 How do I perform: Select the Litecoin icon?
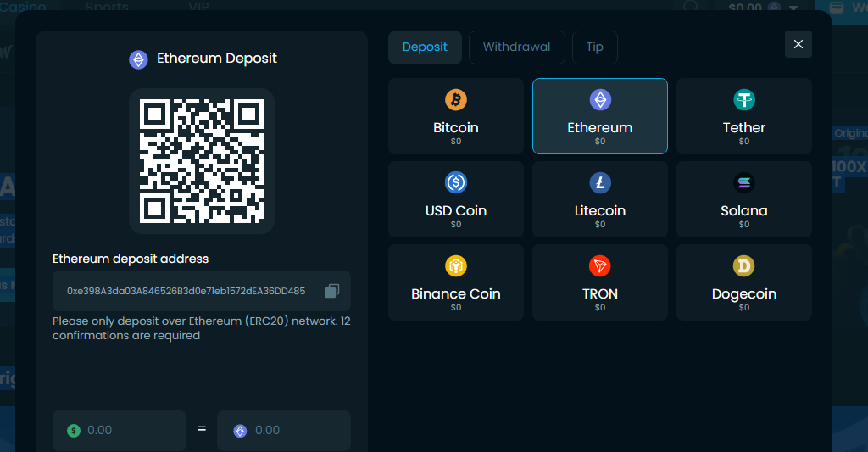click(600, 182)
